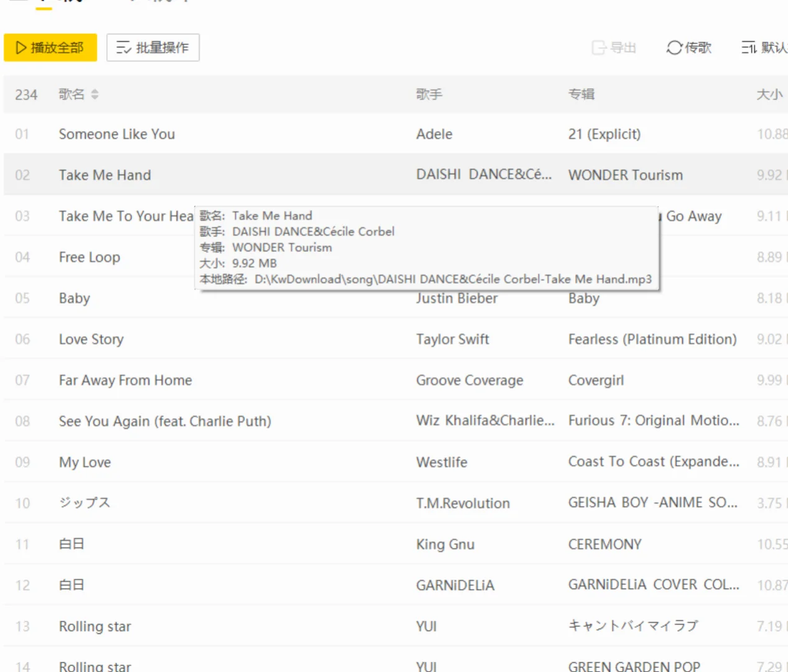The width and height of the screenshot is (788, 672).
Task: Open album Covergirl
Action: tap(596, 380)
